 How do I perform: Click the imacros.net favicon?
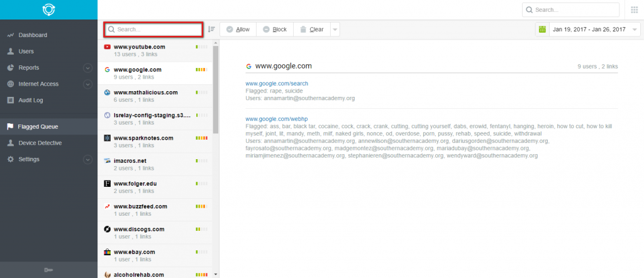click(107, 160)
